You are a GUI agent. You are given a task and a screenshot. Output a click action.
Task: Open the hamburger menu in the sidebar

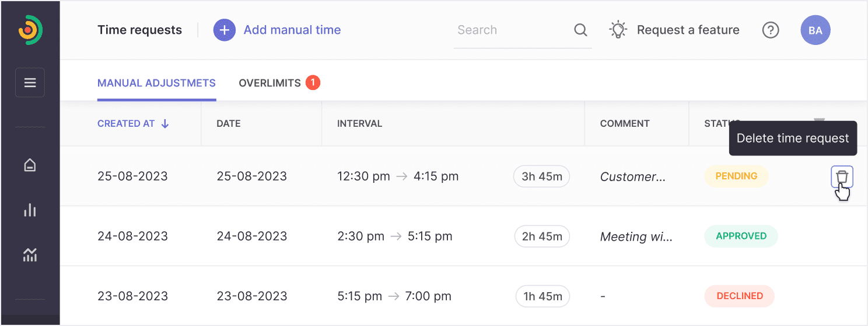[x=30, y=82]
